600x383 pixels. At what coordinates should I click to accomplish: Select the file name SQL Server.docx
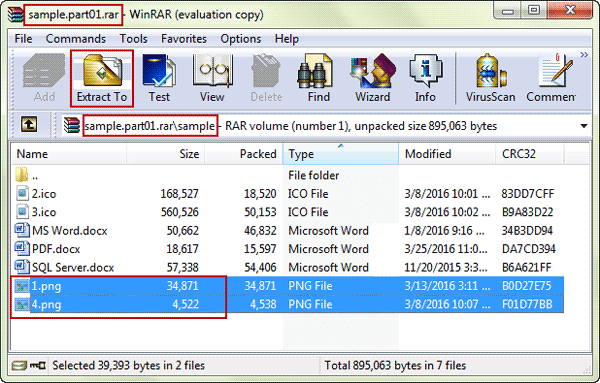(x=73, y=267)
